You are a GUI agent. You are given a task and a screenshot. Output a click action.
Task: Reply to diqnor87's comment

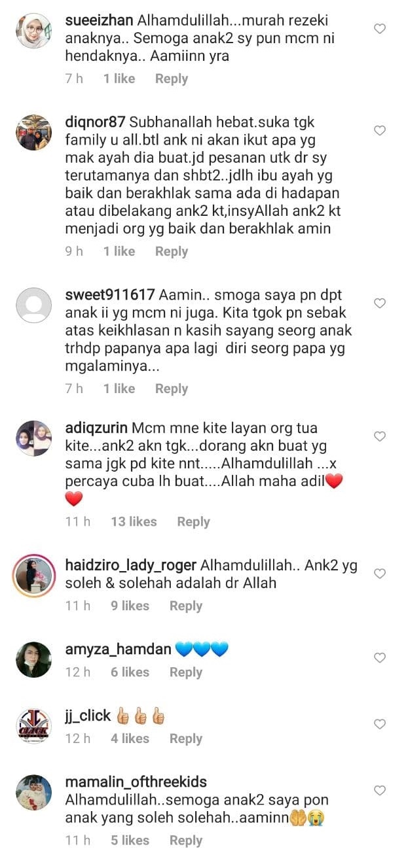tap(172, 251)
